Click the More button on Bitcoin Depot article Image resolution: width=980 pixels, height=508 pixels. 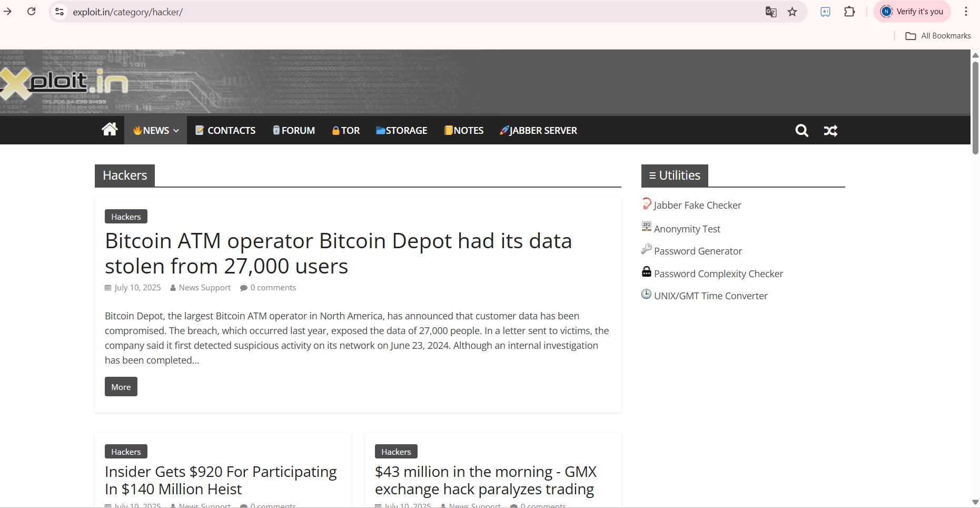(121, 387)
